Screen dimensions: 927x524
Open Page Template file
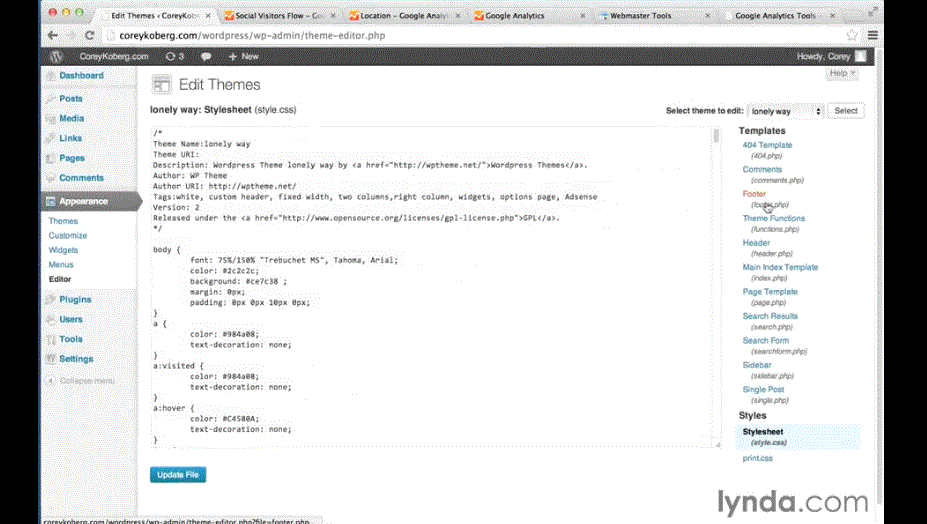pos(770,292)
